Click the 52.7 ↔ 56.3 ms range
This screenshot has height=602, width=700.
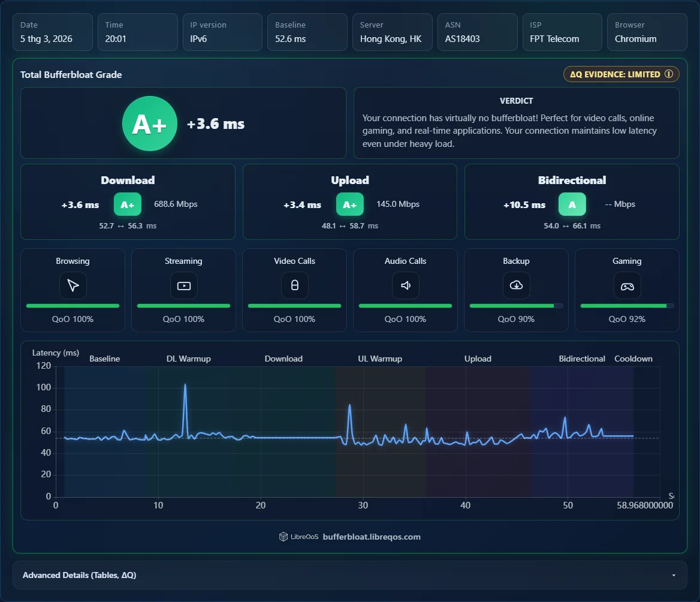(x=128, y=226)
